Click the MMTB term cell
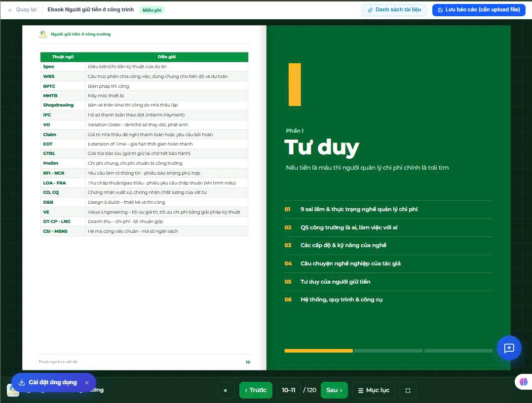Screen dimensions: 532x403 [x=63, y=96]
